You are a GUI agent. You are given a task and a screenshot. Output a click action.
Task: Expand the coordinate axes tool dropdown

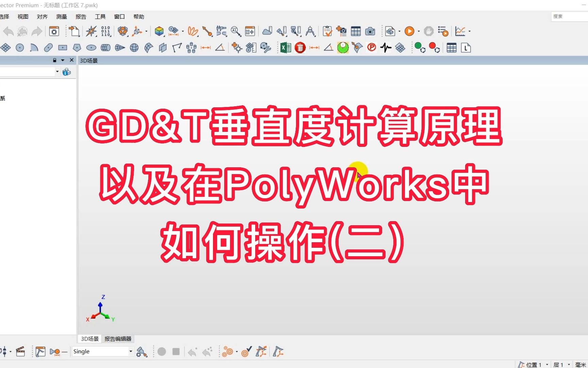146,31
